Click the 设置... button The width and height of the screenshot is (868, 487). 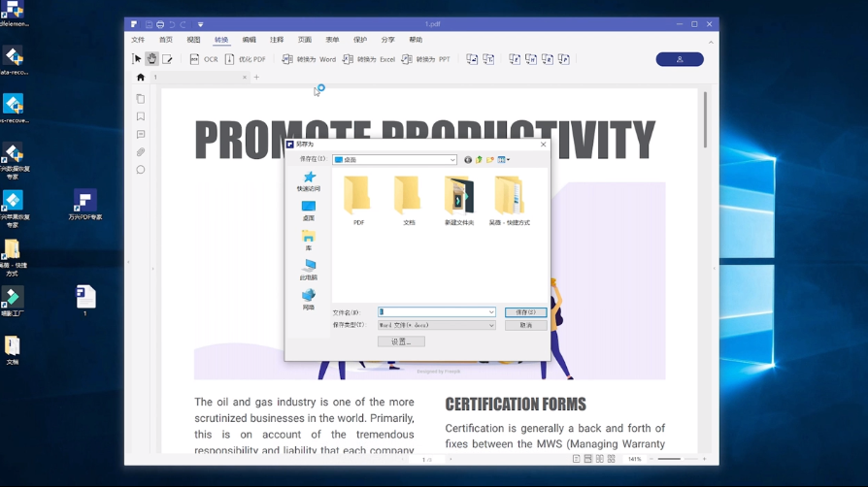401,342
